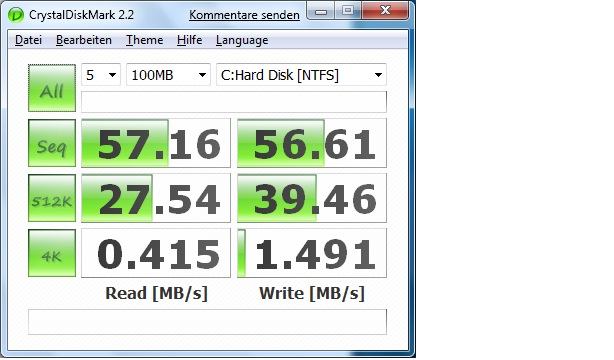614x360 pixels.
Task: Click the Seq read value 57.16
Action: (x=156, y=143)
